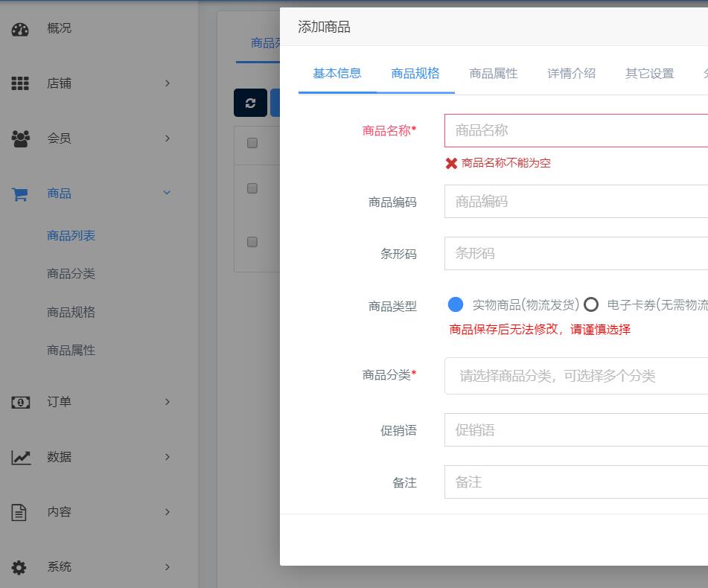708x588 pixels.
Task: Click the blue button next to refresh
Action: (275, 103)
